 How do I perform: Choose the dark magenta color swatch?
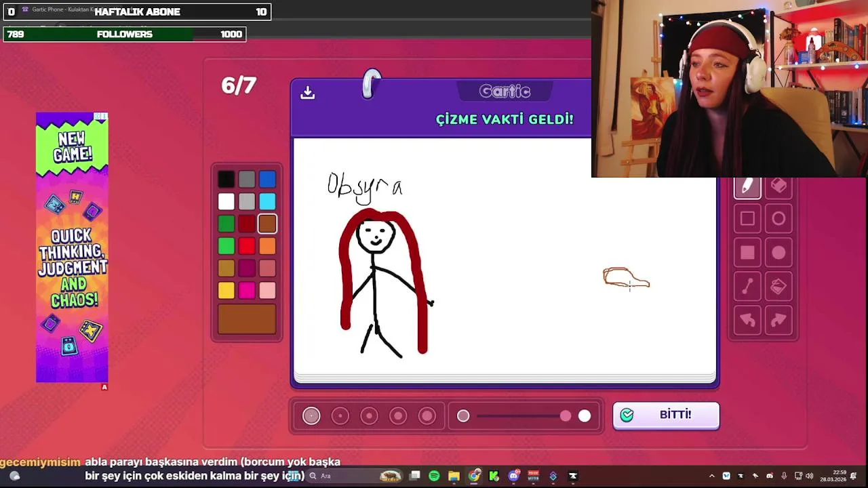(x=247, y=268)
